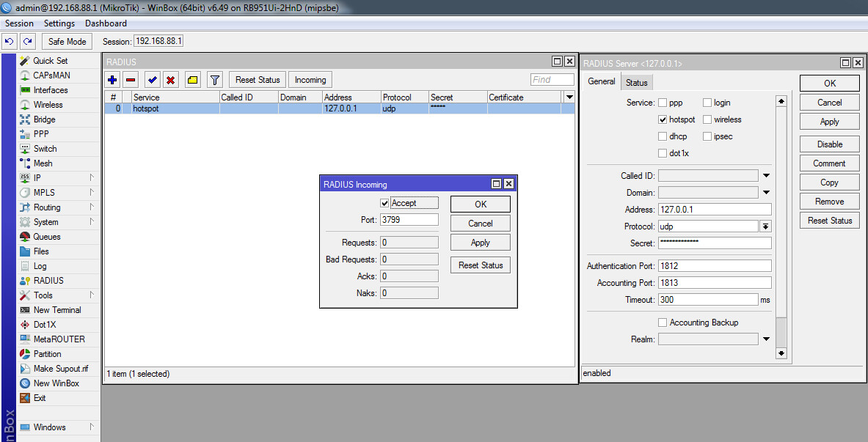Uncheck the hotspot service checkbox

(663, 119)
